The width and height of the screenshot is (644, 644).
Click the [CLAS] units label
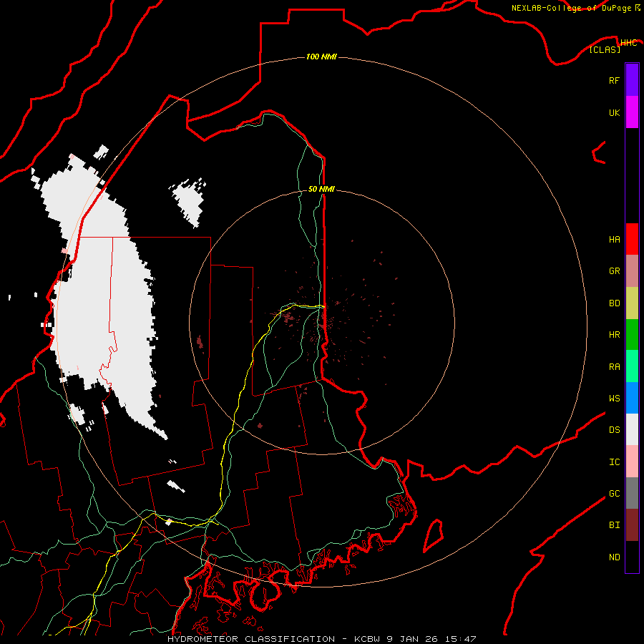(x=605, y=49)
